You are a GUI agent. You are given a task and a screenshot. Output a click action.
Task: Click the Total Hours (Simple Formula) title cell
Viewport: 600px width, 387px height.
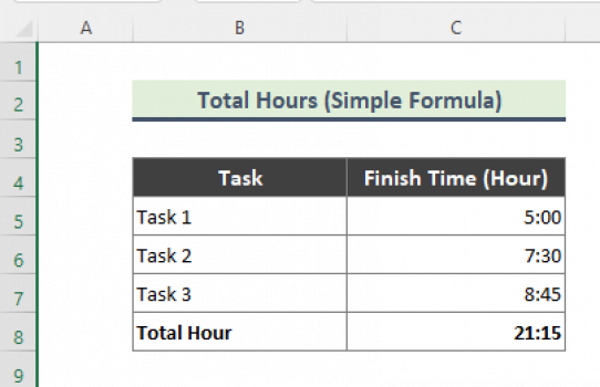click(349, 100)
